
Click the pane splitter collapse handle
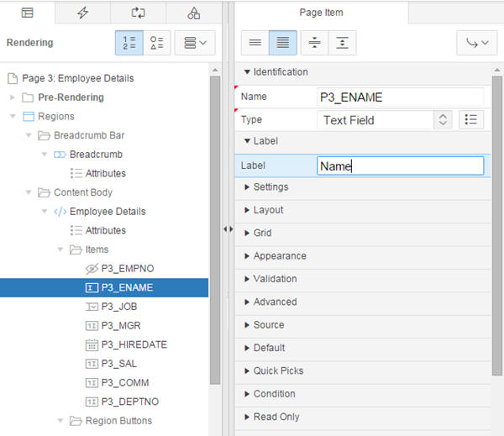[x=228, y=229]
